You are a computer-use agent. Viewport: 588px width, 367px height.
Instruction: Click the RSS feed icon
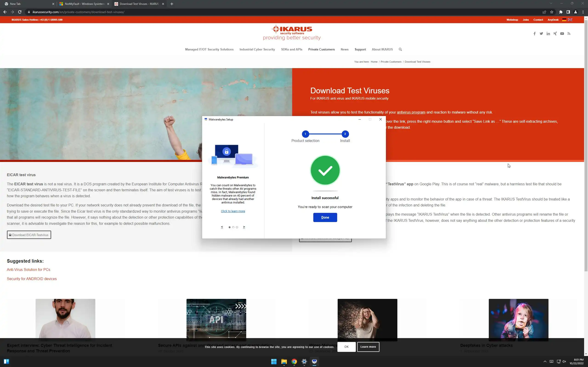point(569,34)
